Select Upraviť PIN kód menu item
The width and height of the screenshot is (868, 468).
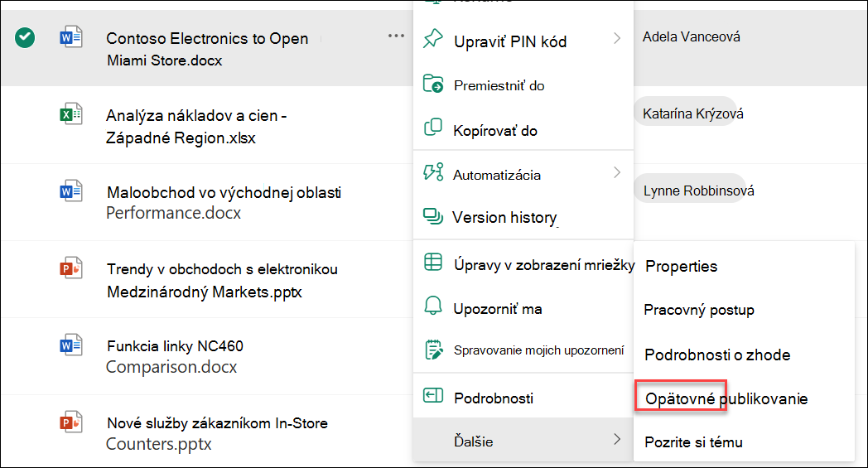[523, 41]
